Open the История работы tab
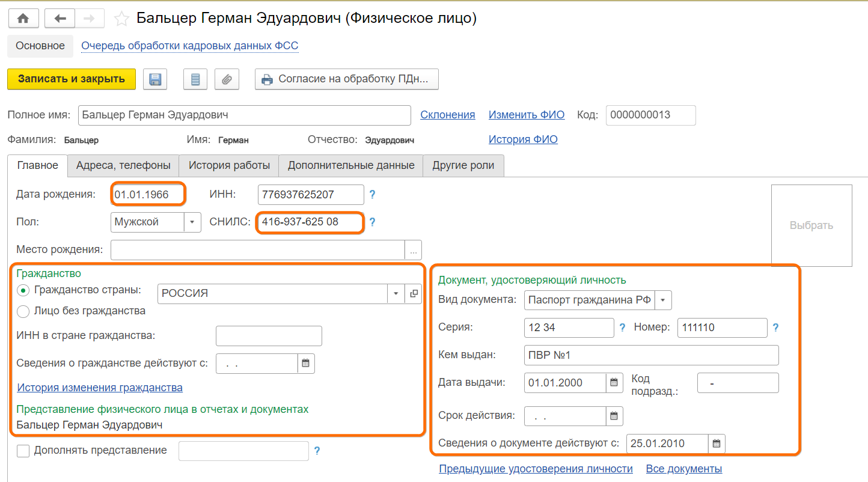Screen dimensions: 868x482 (x=229, y=165)
